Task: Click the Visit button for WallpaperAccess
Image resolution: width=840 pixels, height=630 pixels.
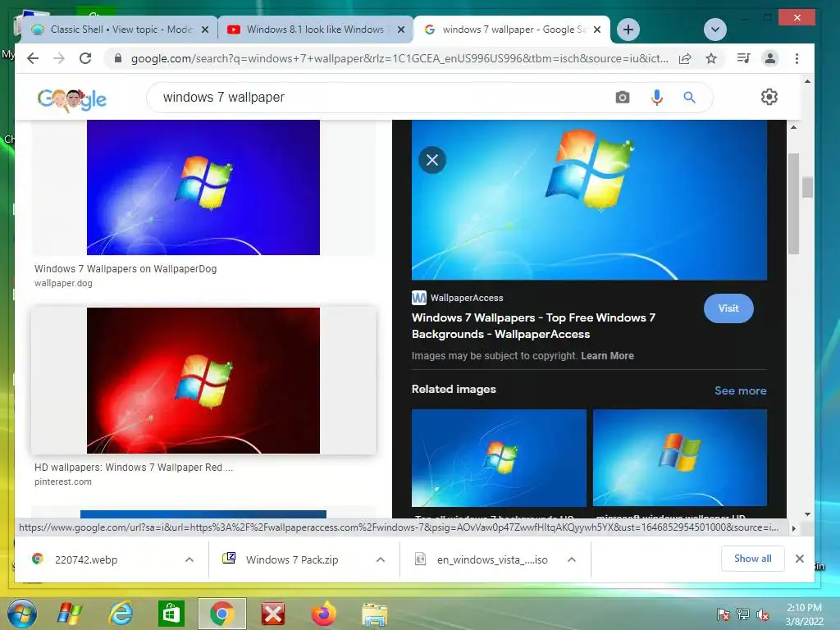Action: pyautogui.click(x=728, y=308)
